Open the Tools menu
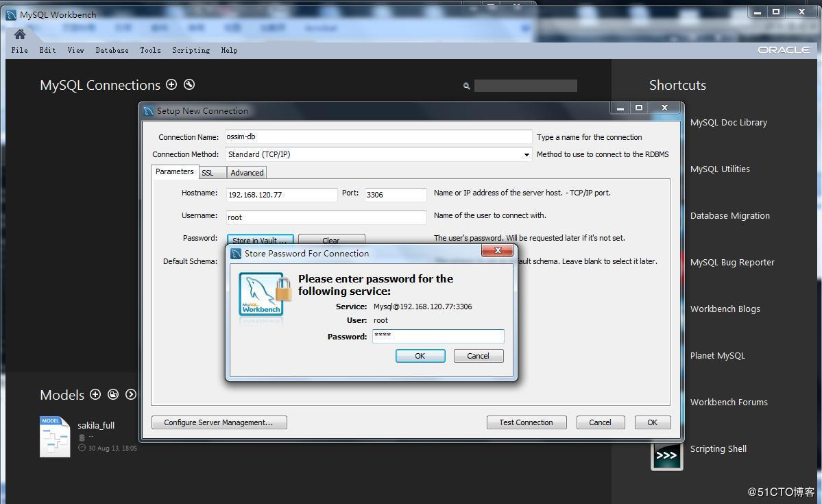 [150, 50]
